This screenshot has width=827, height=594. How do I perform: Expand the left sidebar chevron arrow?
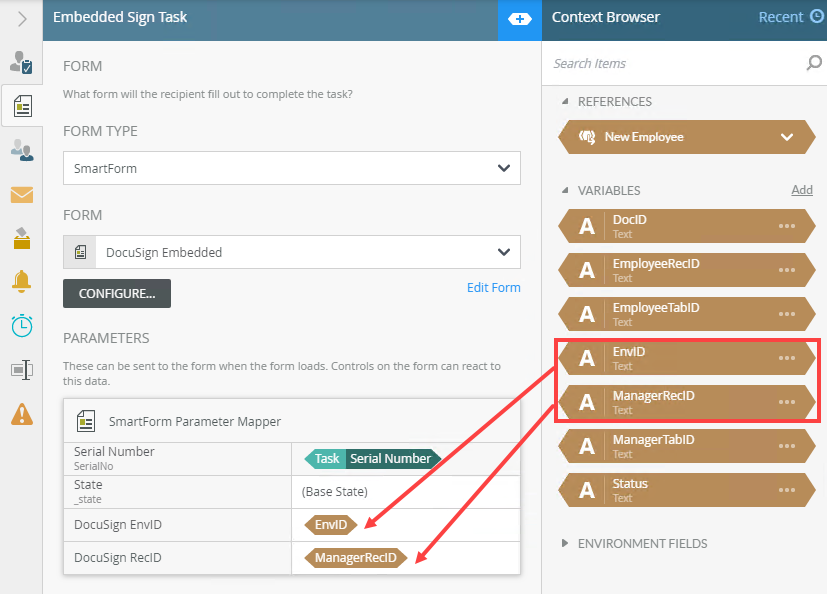pos(22,19)
